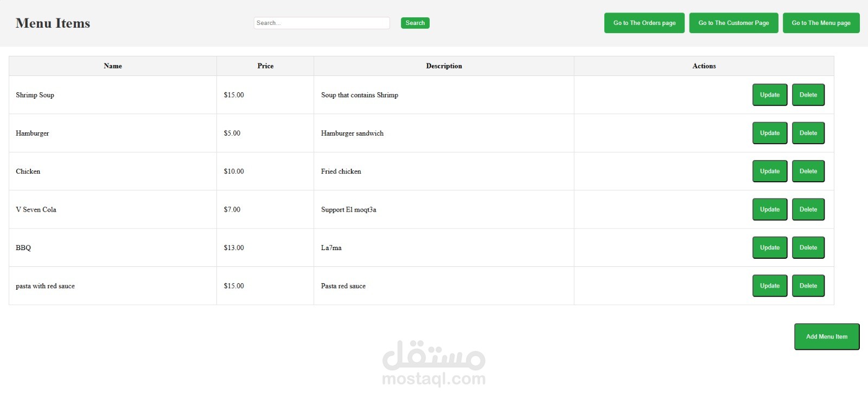Click the $5.00 price cell
Screen dimensions: 868x396
[x=265, y=133]
